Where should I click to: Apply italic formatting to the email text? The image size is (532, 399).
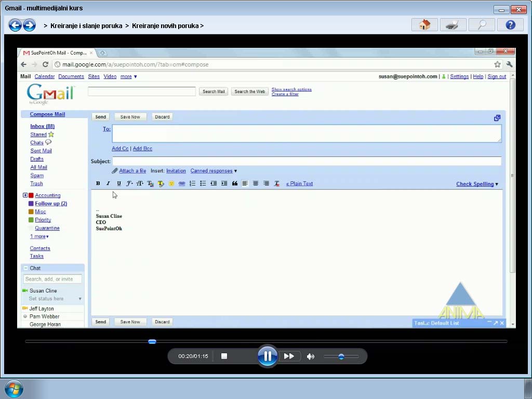108,183
